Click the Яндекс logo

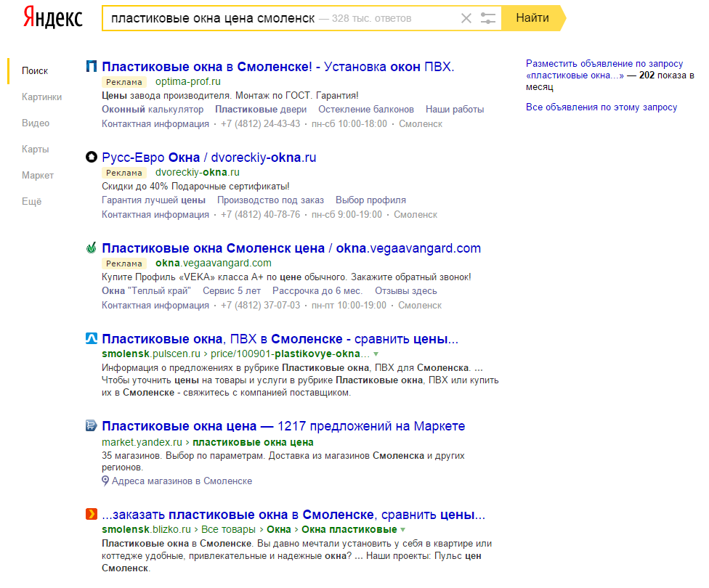click(x=53, y=17)
